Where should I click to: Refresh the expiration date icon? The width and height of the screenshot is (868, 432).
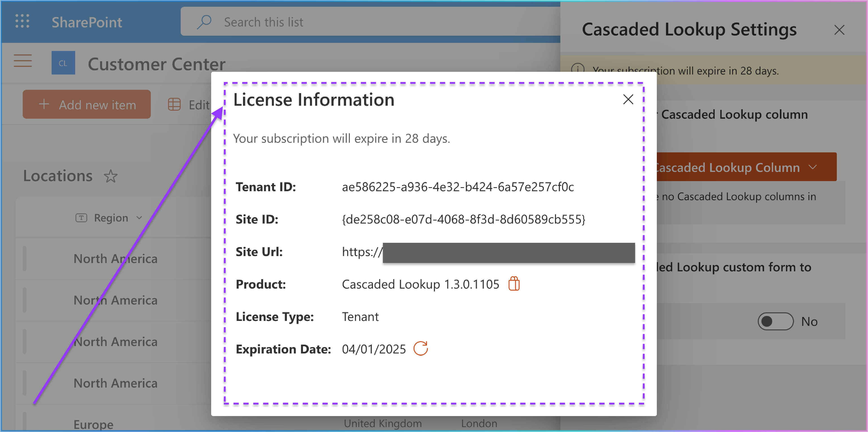tap(421, 349)
